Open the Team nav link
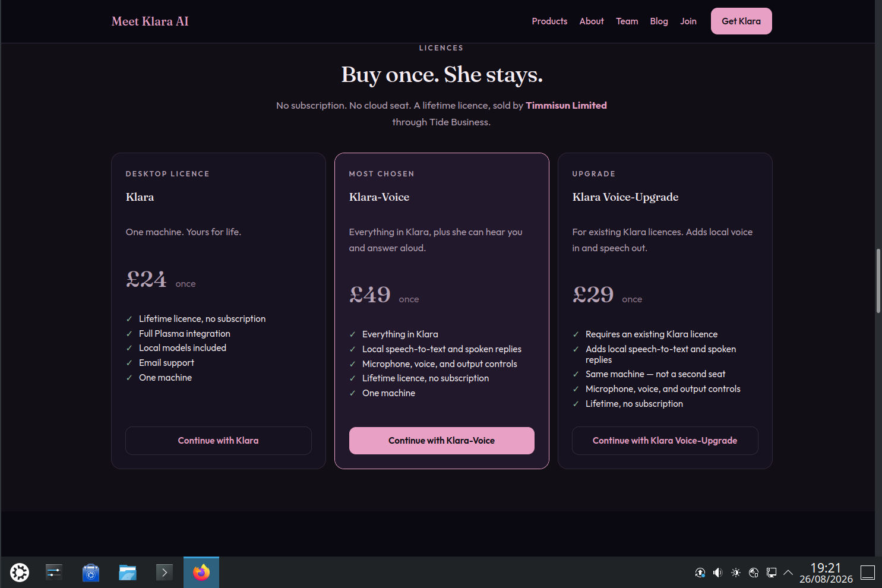The height and width of the screenshot is (588, 882). coord(627,21)
